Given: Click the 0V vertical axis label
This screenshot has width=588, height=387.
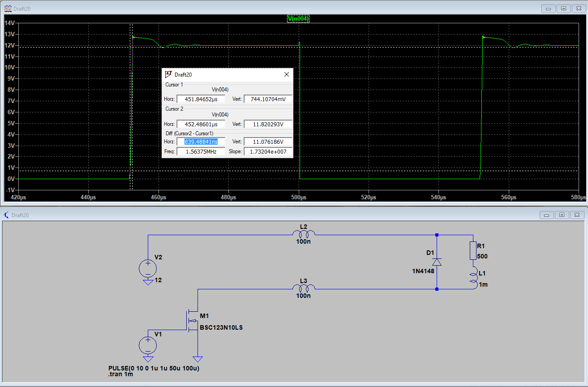Looking at the screenshot, I should pyautogui.click(x=11, y=179).
